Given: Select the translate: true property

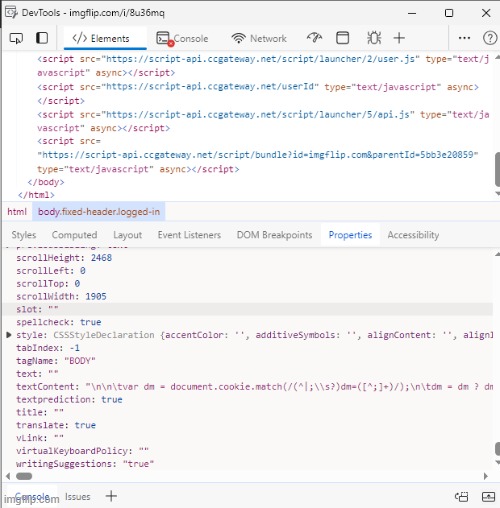Looking at the screenshot, I should [x=56, y=425].
